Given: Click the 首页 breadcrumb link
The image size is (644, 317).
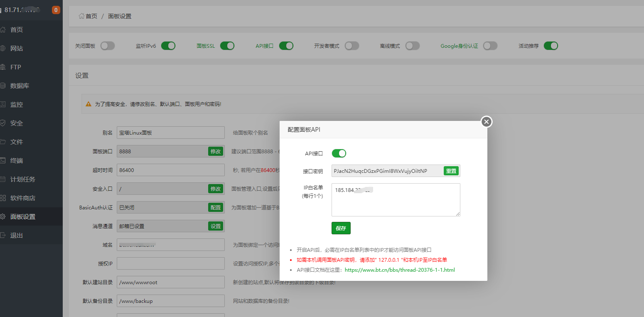Looking at the screenshot, I should coord(91,16).
